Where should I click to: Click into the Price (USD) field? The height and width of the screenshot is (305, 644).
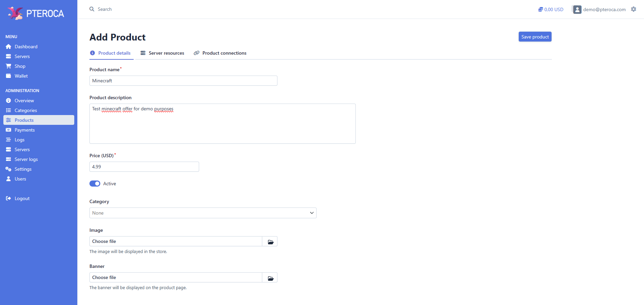144,167
